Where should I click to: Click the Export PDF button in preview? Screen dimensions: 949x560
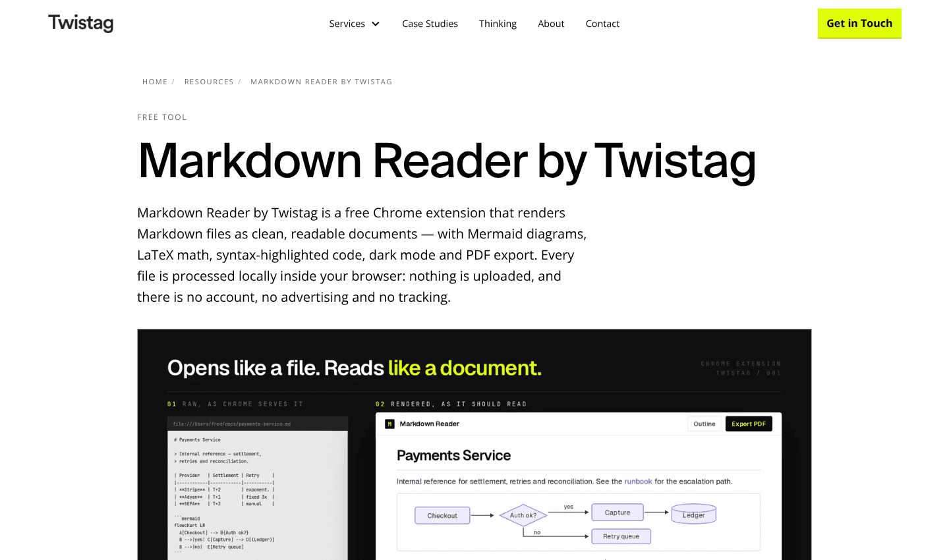click(749, 424)
